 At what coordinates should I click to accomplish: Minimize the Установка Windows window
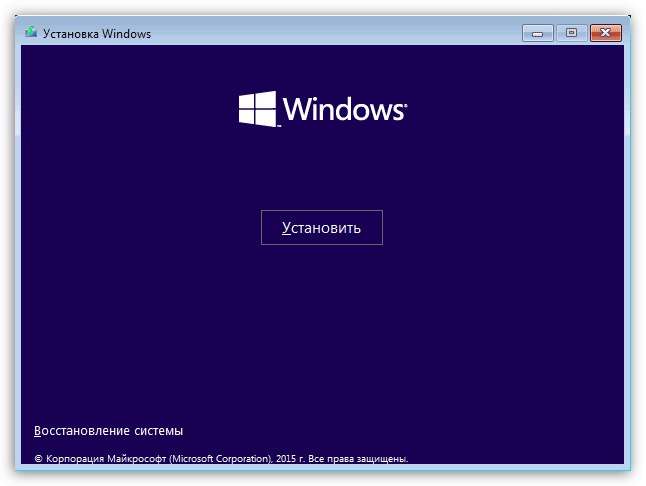[538, 33]
